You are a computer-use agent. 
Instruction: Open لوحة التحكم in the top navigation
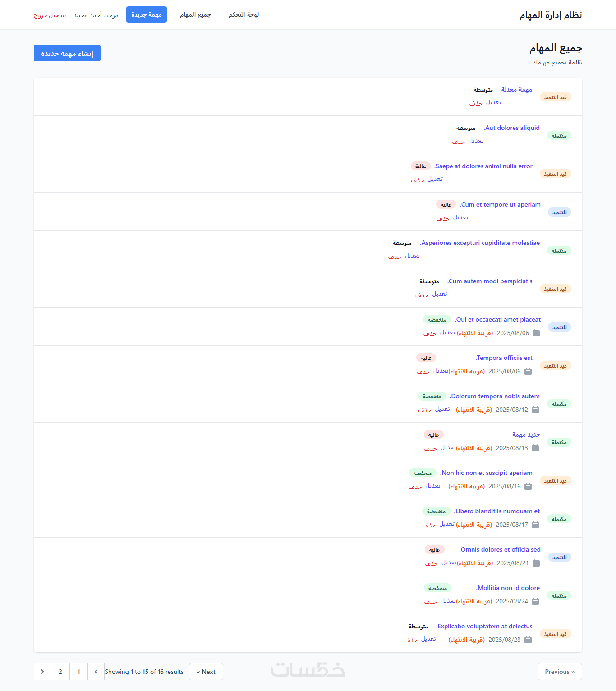tap(244, 15)
